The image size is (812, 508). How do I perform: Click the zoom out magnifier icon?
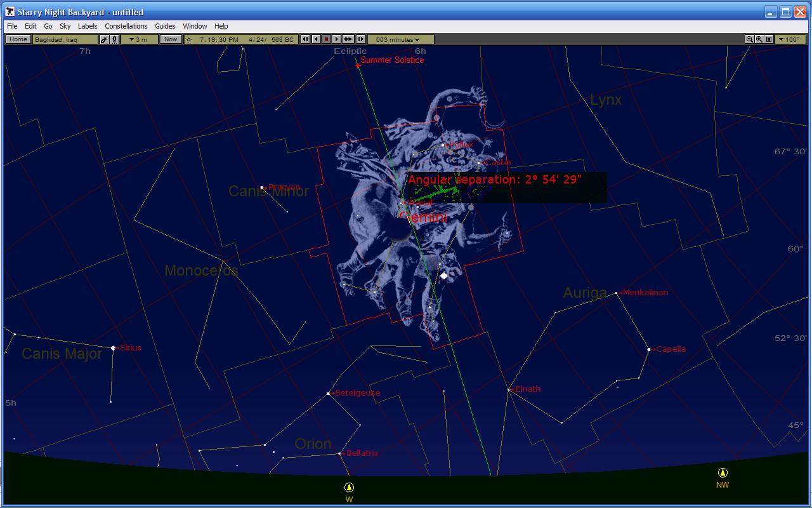click(750, 39)
